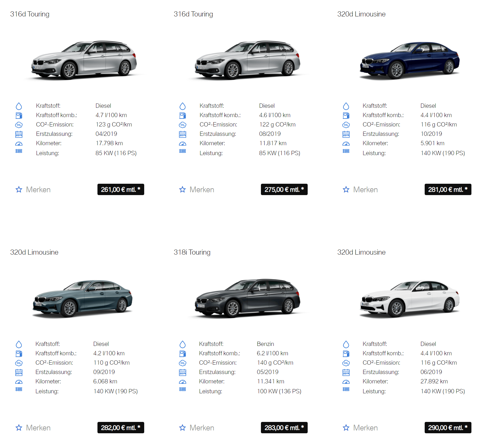Click the Leistung list icon on the 261,00 € card
The height and width of the screenshot is (448, 487).
coord(19,151)
